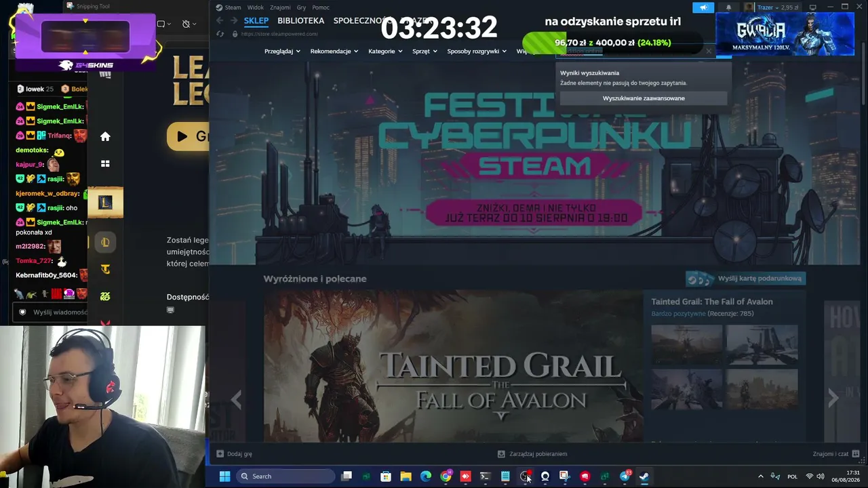Click the Steam announcements megaphone icon
868x488 pixels.
click(x=703, y=7)
